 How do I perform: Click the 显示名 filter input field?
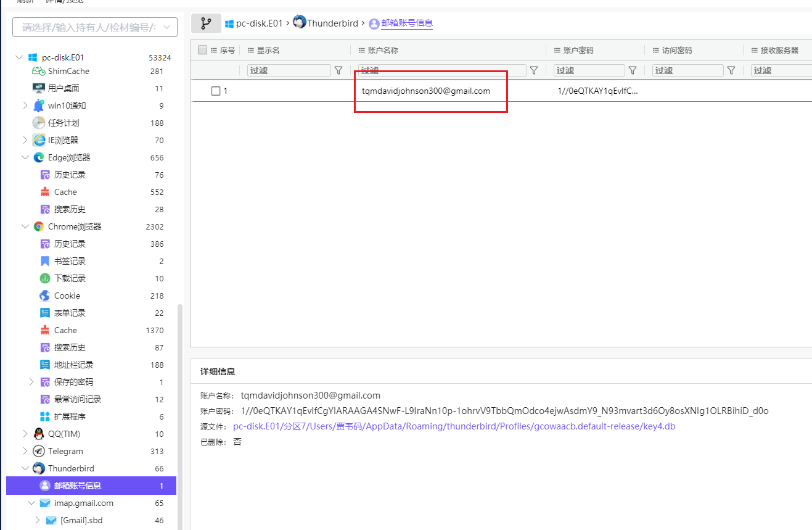[x=289, y=70]
